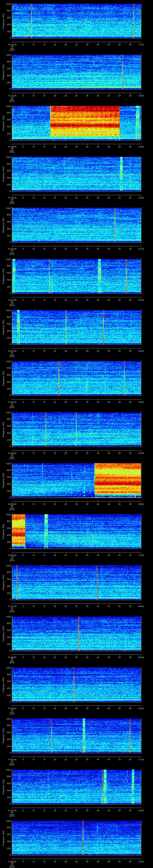
Task: Click the 14:20:00 start time label
Action: tap(12, 249)
